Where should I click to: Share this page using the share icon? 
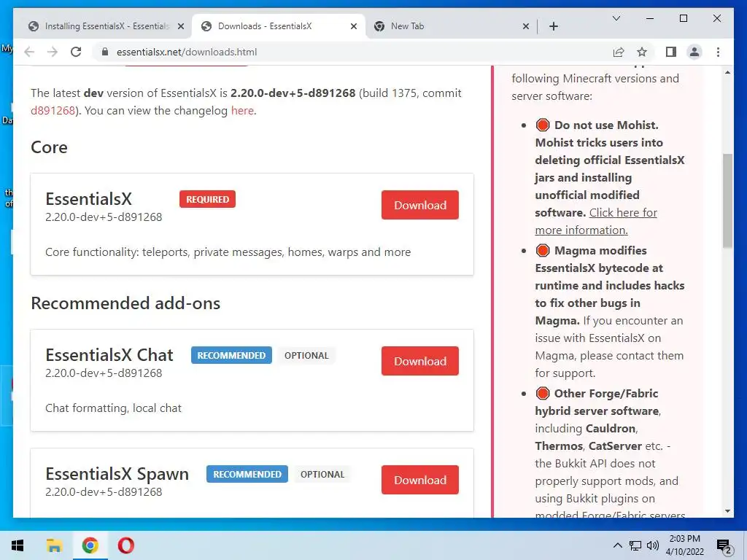coord(619,52)
